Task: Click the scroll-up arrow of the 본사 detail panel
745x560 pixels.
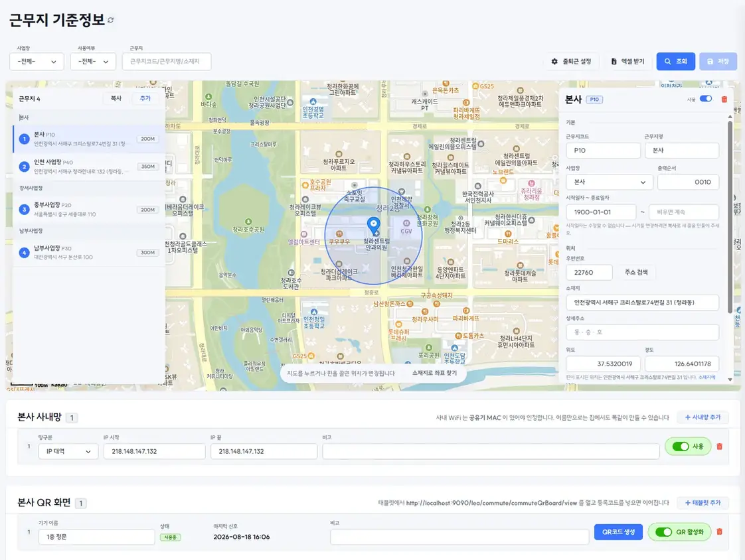Action: pos(730,116)
